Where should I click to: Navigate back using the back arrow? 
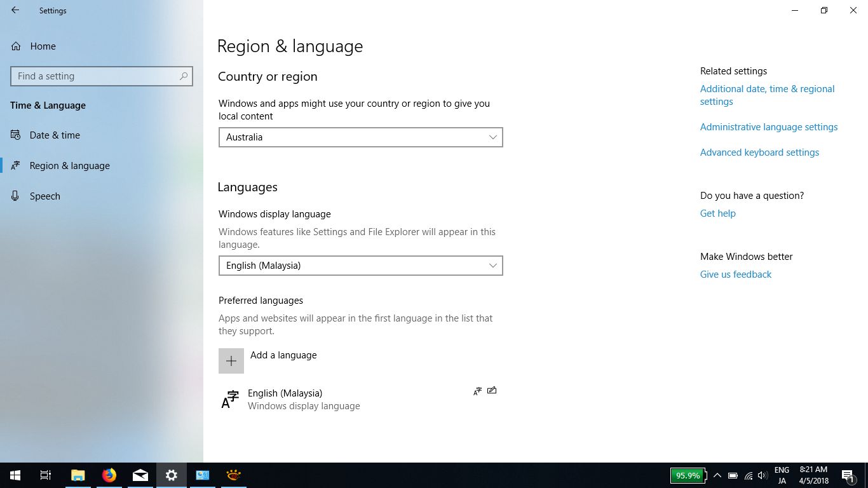click(15, 10)
